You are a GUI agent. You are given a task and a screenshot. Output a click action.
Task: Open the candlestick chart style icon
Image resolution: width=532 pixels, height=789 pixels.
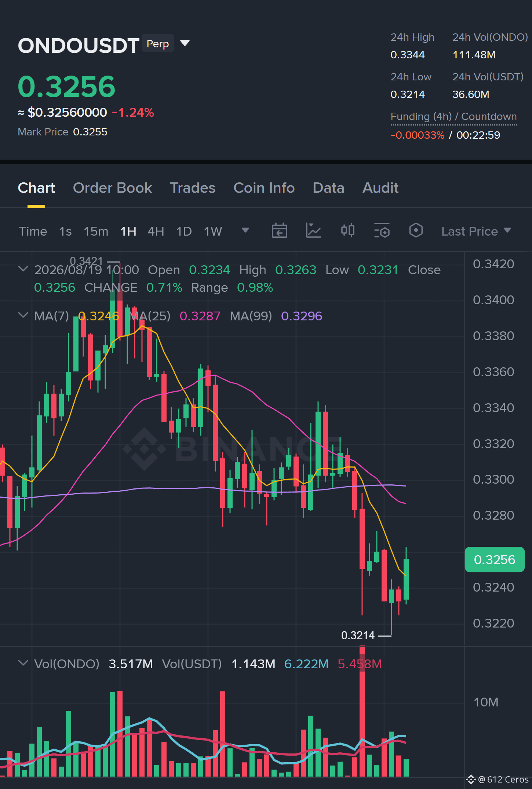point(348,230)
